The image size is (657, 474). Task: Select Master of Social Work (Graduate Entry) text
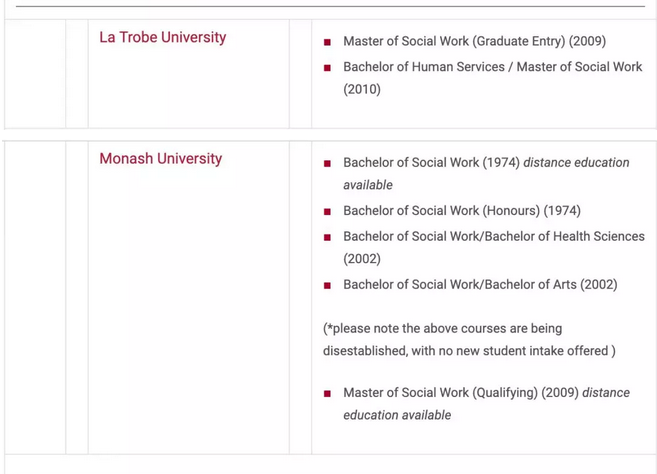point(474,42)
